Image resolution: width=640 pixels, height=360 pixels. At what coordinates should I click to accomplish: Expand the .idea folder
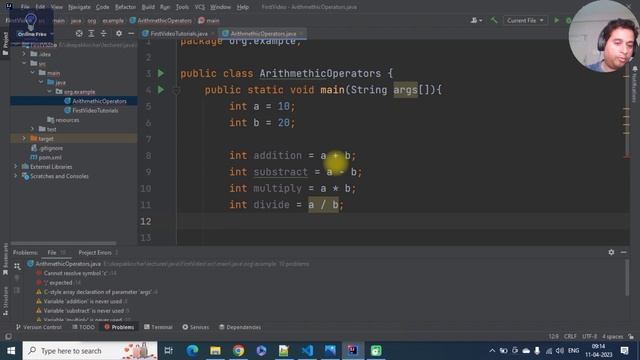pyautogui.click(x=24, y=54)
